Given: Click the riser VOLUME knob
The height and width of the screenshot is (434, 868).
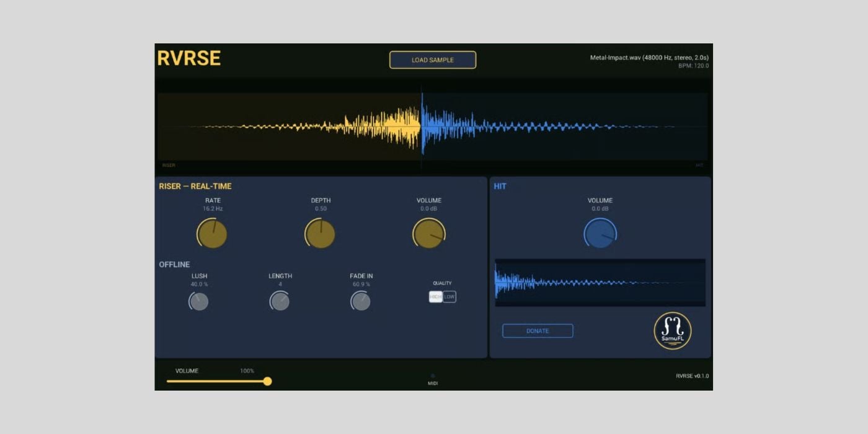Looking at the screenshot, I should (428, 234).
